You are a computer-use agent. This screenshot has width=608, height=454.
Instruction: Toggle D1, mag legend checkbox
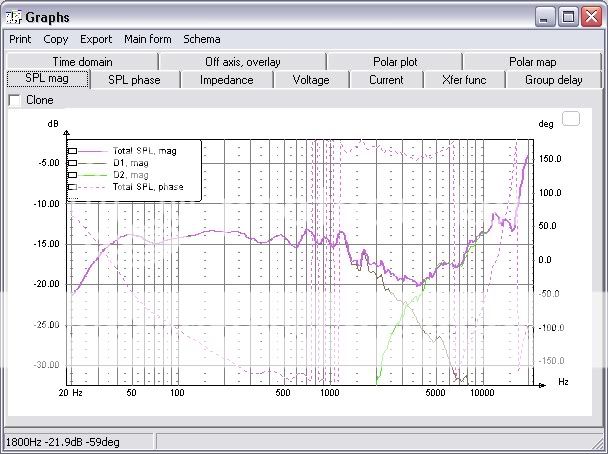(72, 163)
